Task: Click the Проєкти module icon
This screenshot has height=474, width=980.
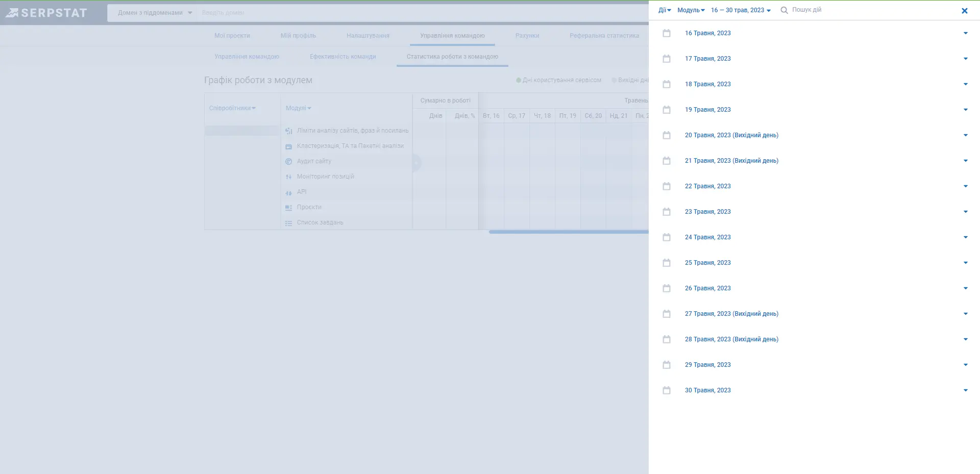Action: 288,208
